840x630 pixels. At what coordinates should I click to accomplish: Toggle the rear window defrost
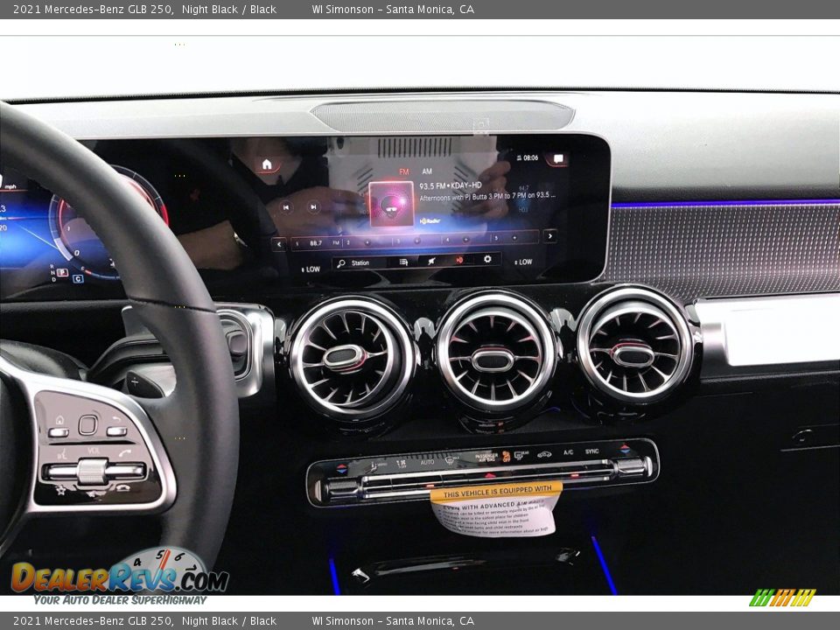click(521, 456)
